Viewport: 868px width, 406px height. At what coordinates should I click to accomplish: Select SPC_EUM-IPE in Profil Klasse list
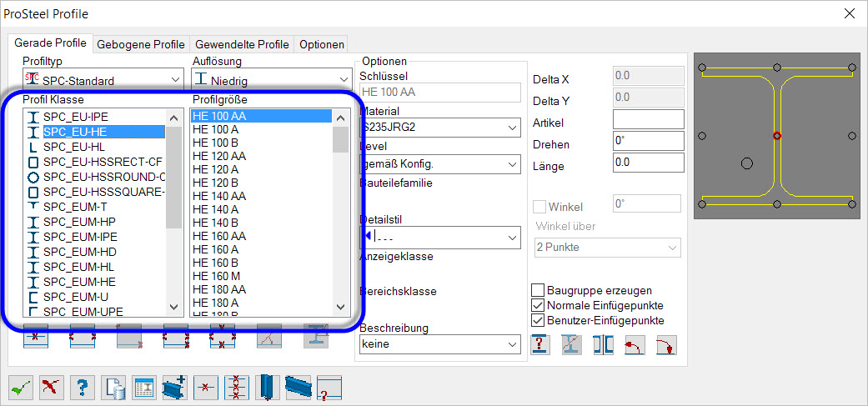coord(80,237)
